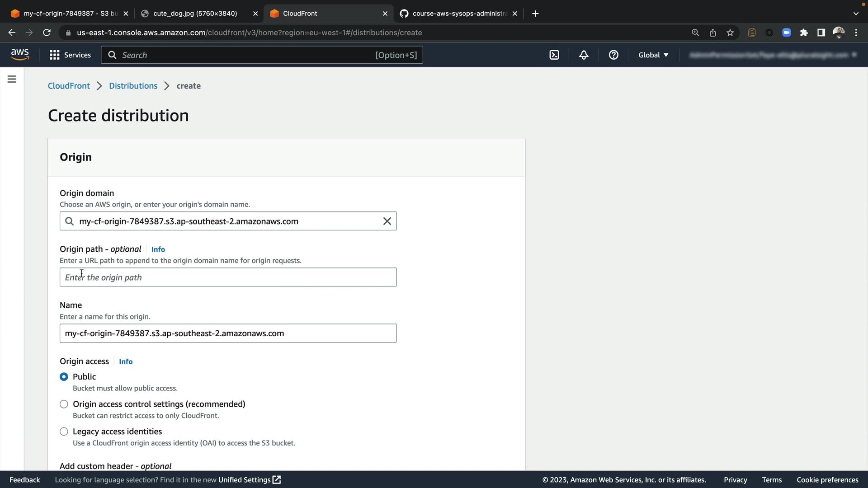The image size is (868, 488).
Task: Expand the hamburger side navigation menu
Action: [12, 79]
